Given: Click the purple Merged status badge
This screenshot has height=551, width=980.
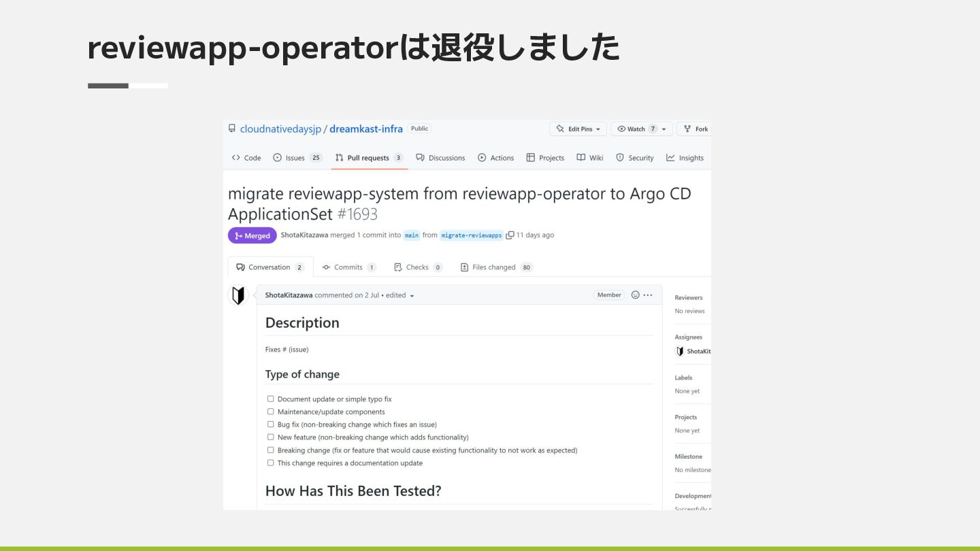Looking at the screenshot, I should pyautogui.click(x=252, y=235).
